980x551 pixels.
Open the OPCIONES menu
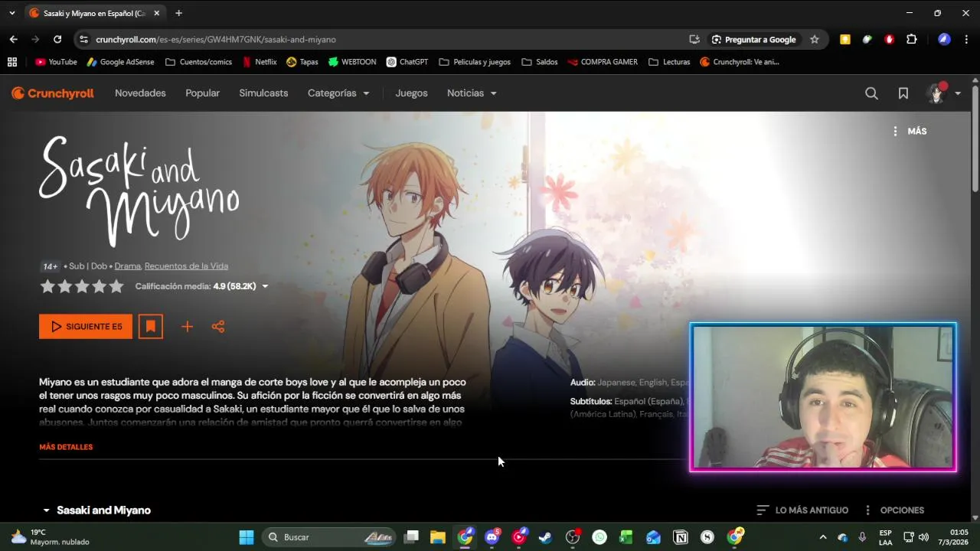894,510
